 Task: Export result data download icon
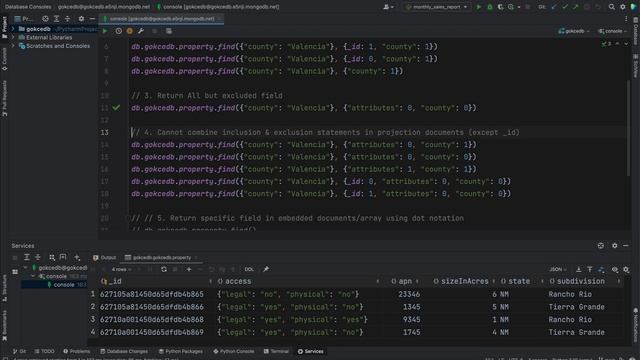pyautogui.click(x=579, y=269)
